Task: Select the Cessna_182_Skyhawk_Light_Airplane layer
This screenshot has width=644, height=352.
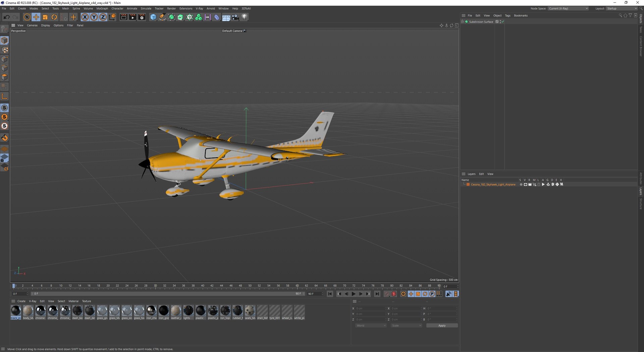Action: pos(493,184)
